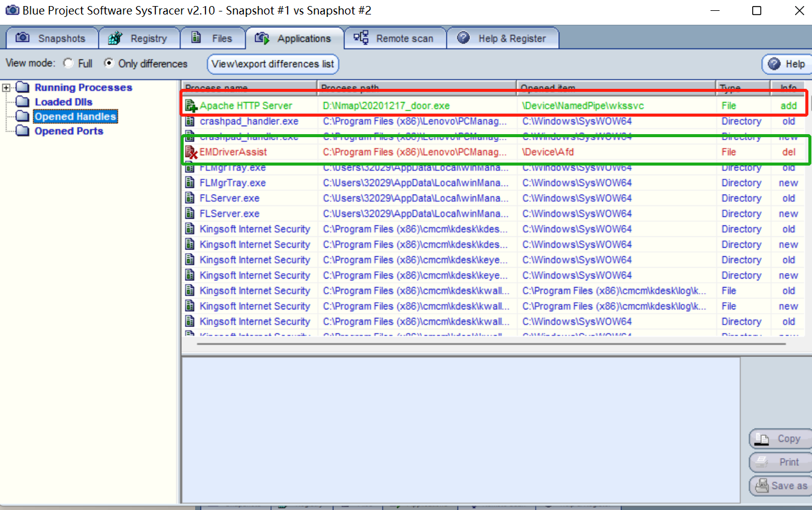Click the icon of FLMgrTray.exe row marked new
Image resolution: width=812 pixels, height=510 pixels.
[190, 183]
